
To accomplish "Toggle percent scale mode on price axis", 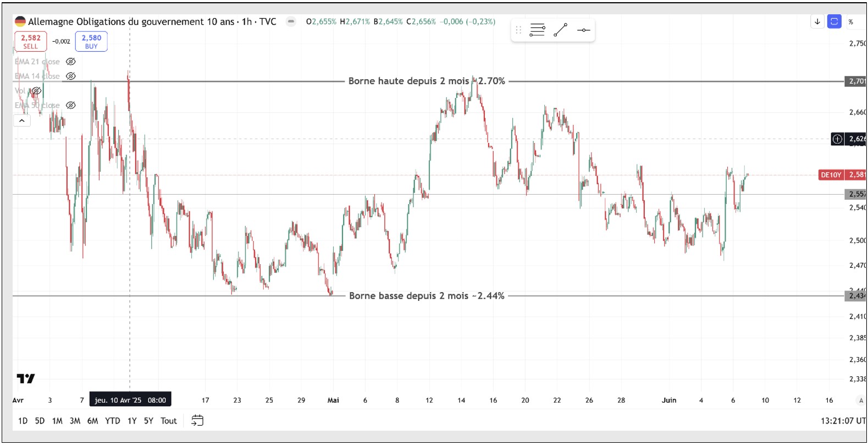I will coord(850,22).
